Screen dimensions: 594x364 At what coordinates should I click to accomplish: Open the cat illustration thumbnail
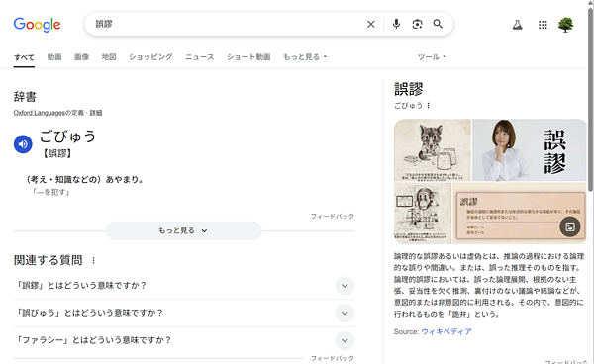pyautogui.click(x=433, y=149)
